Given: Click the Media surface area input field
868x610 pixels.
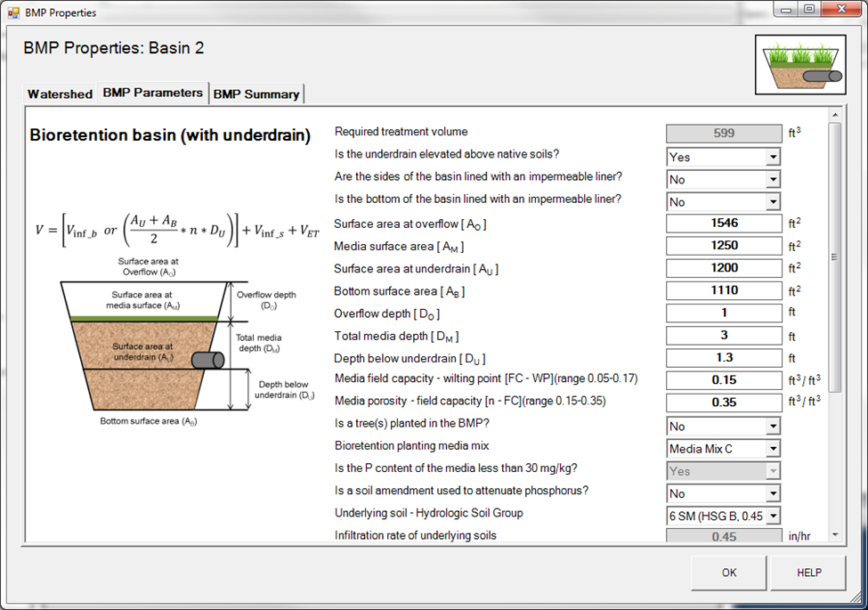Looking at the screenshot, I should pyautogui.click(x=723, y=246).
